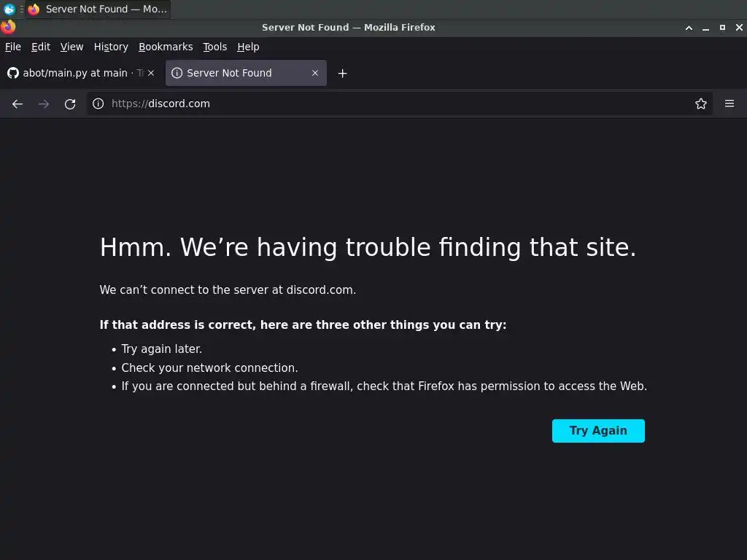The height and width of the screenshot is (560, 747).
Task: Reload the current page
Action: (70, 104)
